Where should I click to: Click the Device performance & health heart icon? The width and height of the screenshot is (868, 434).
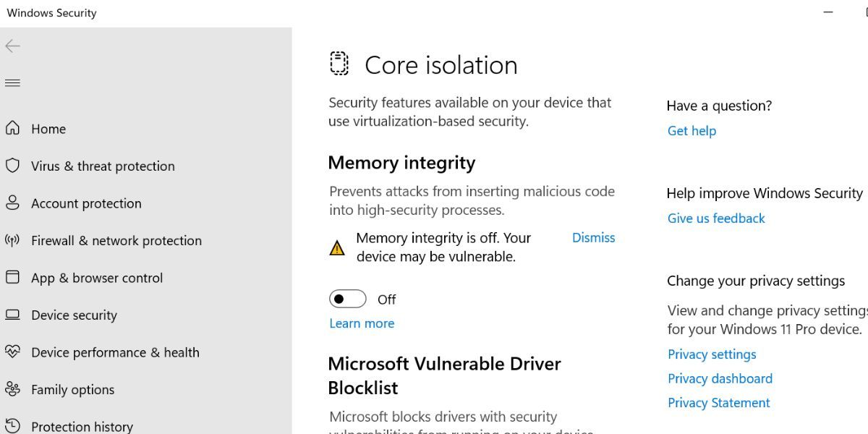point(12,352)
